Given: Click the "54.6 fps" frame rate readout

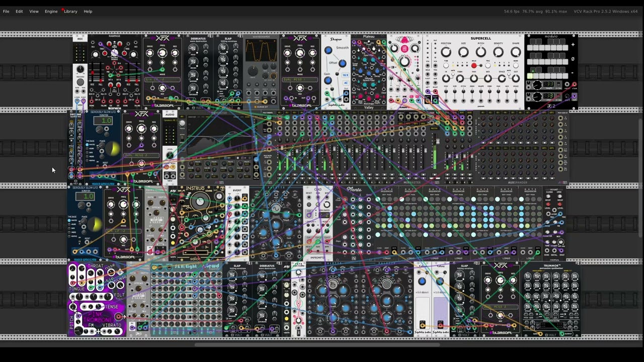Looking at the screenshot, I should coord(512,12).
